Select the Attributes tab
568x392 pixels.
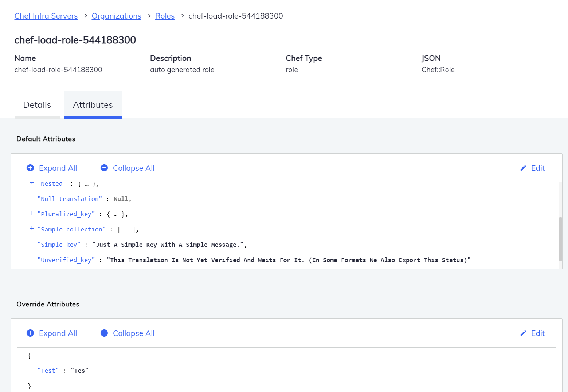[93, 105]
